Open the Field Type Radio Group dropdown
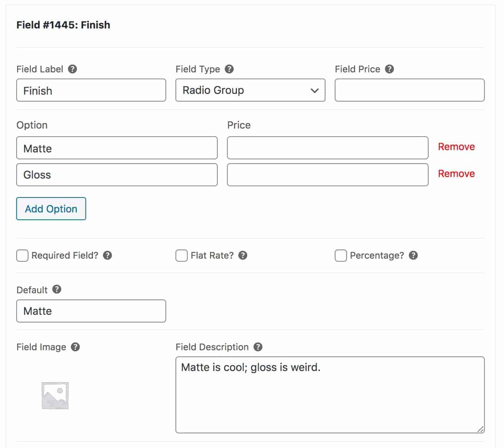 pyautogui.click(x=250, y=90)
